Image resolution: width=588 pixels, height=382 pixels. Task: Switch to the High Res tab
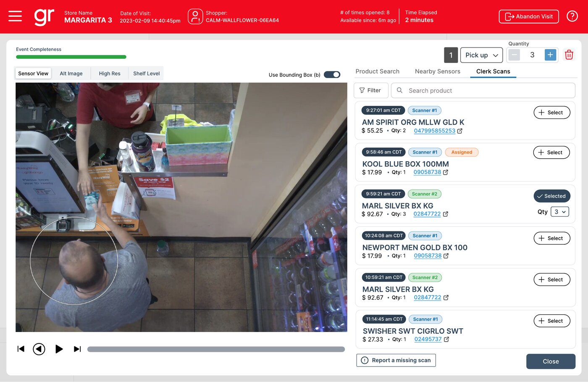(110, 73)
